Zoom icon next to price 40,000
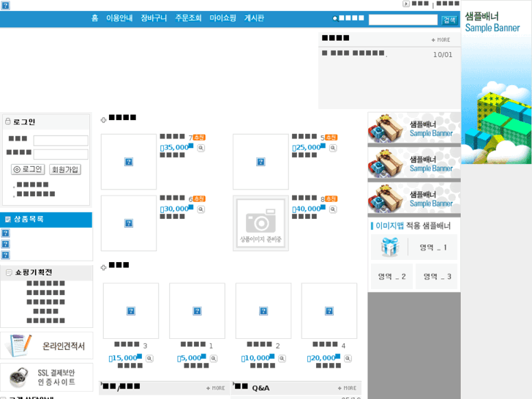 coord(333,209)
